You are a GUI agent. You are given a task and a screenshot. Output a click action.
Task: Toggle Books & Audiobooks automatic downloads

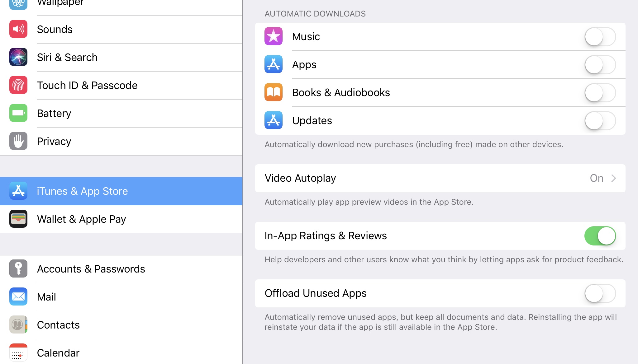(x=600, y=93)
